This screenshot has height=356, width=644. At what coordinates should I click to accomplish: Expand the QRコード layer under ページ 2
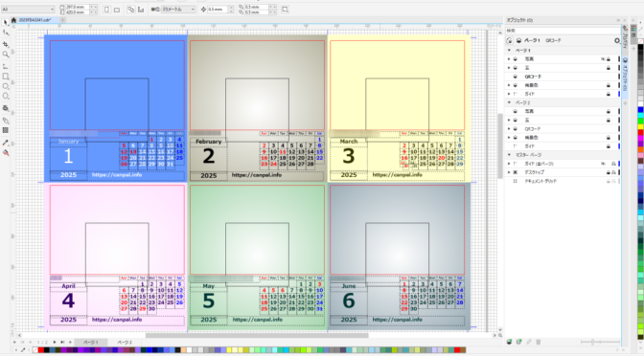509,129
